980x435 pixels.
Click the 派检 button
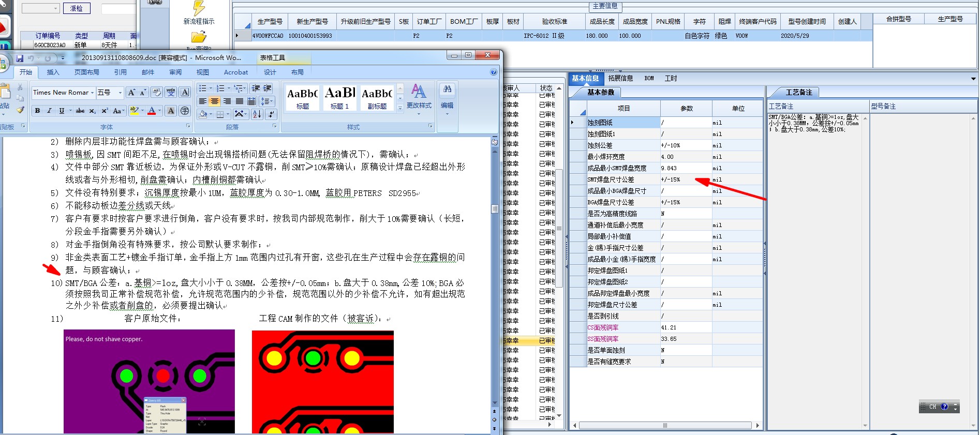coord(76,8)
